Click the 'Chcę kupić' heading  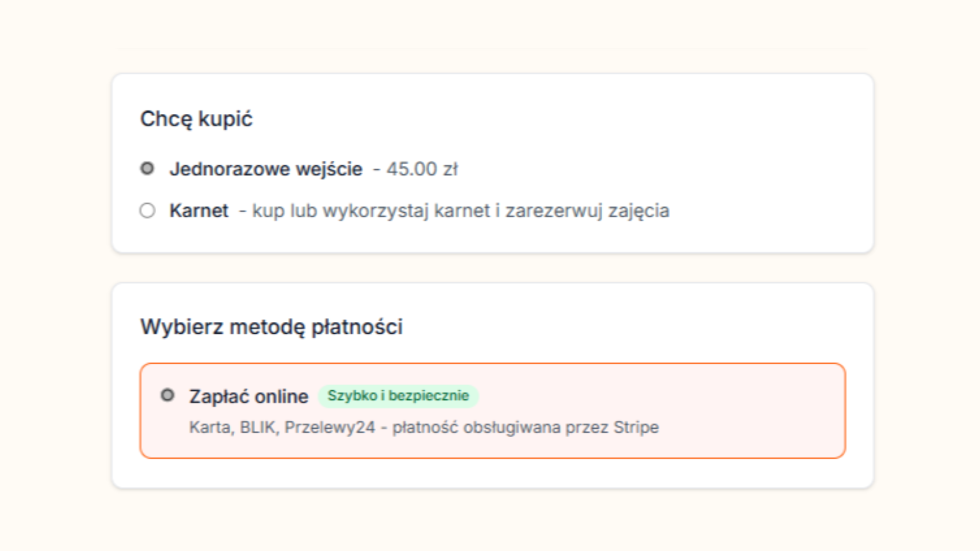point(196,119)
